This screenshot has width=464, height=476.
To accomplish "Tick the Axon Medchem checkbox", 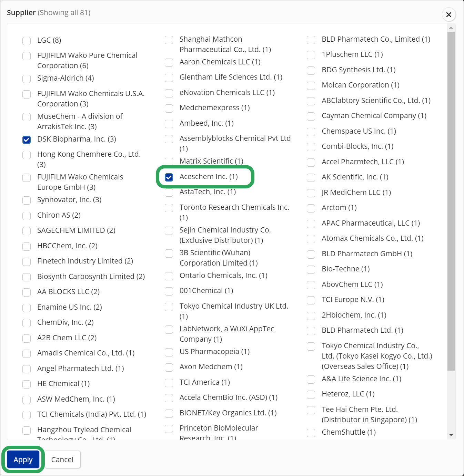I will tap(169, 368).
